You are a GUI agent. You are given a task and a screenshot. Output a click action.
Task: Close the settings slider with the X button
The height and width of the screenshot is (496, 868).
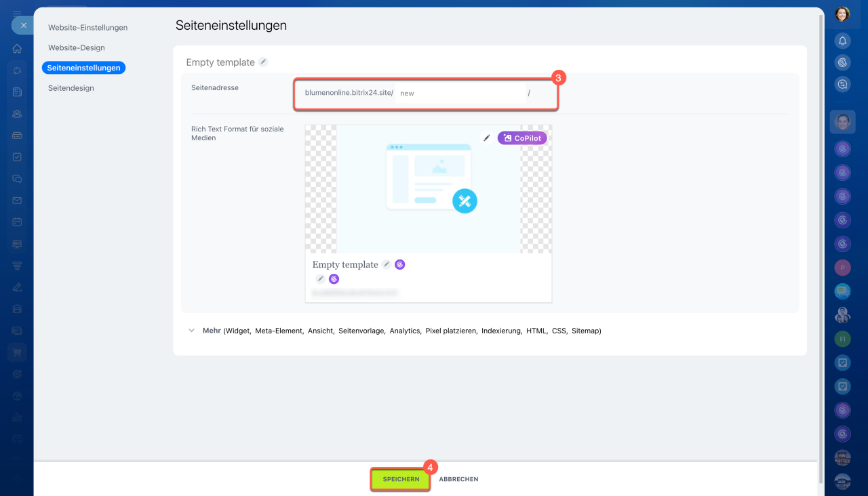tap(23, 25)
